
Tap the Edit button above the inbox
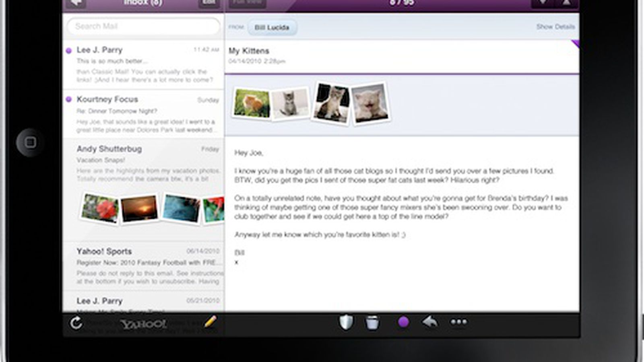pos(209,3)
